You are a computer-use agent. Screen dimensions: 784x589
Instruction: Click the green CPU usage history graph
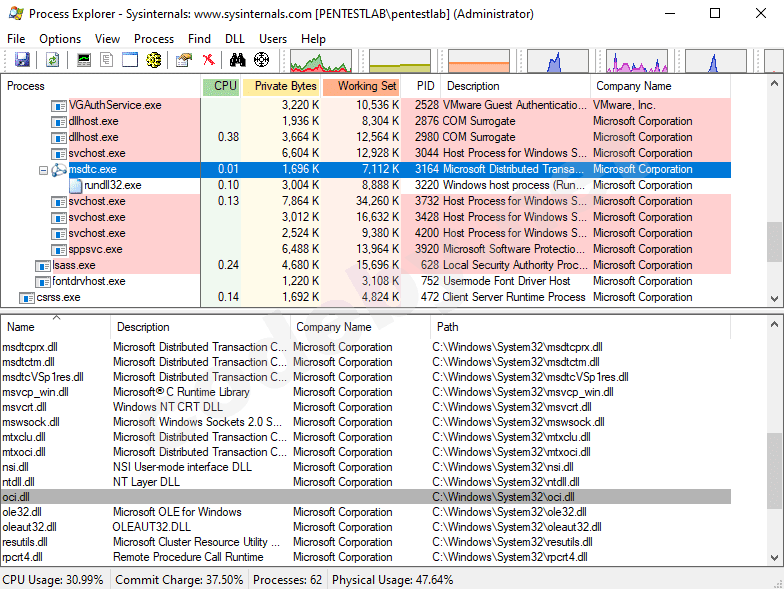click(320, 61)
